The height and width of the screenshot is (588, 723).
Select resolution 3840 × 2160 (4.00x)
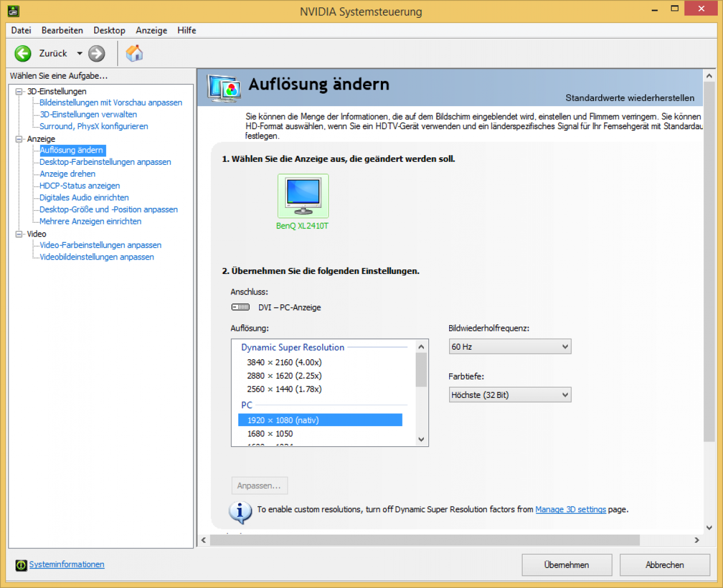coord(284,362)
